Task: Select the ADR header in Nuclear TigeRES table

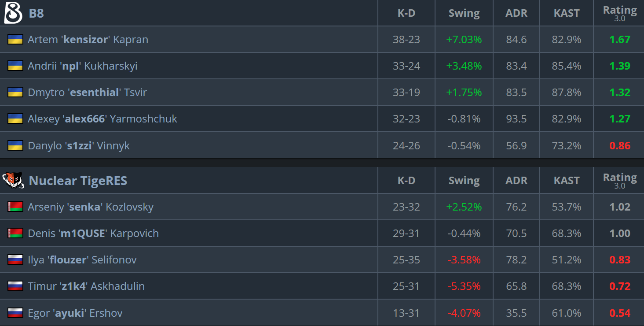Action: (x=516, y=181)
